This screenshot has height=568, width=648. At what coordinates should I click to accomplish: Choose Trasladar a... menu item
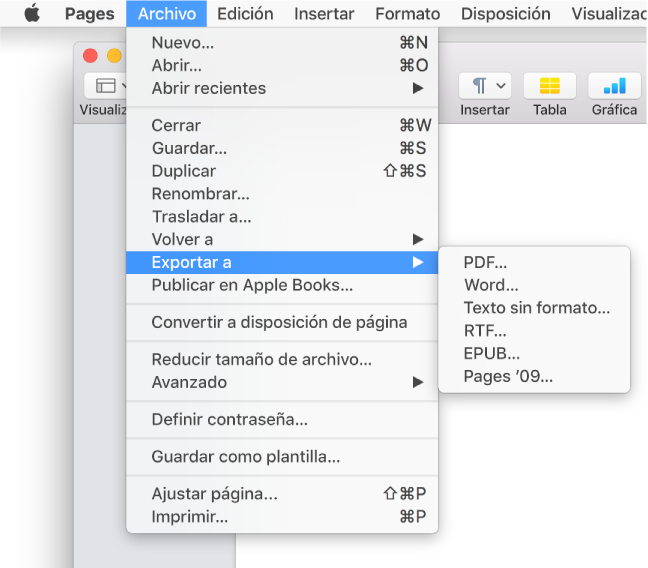coord(282,216)
